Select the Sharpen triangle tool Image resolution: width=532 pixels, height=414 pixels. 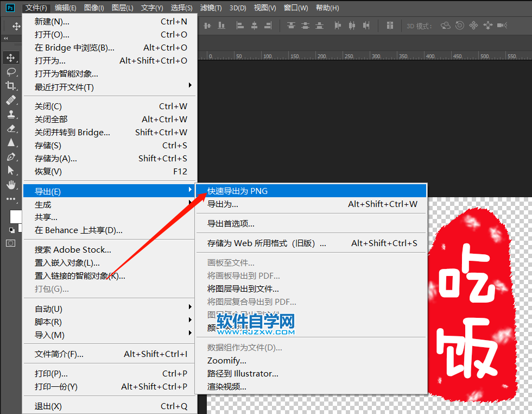pos(11,143)
